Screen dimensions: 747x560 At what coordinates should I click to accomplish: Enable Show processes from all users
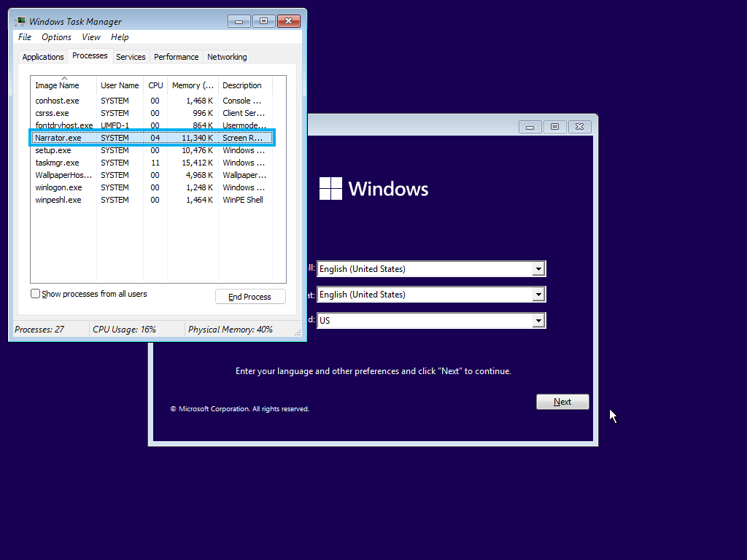(x=35, y=294)
